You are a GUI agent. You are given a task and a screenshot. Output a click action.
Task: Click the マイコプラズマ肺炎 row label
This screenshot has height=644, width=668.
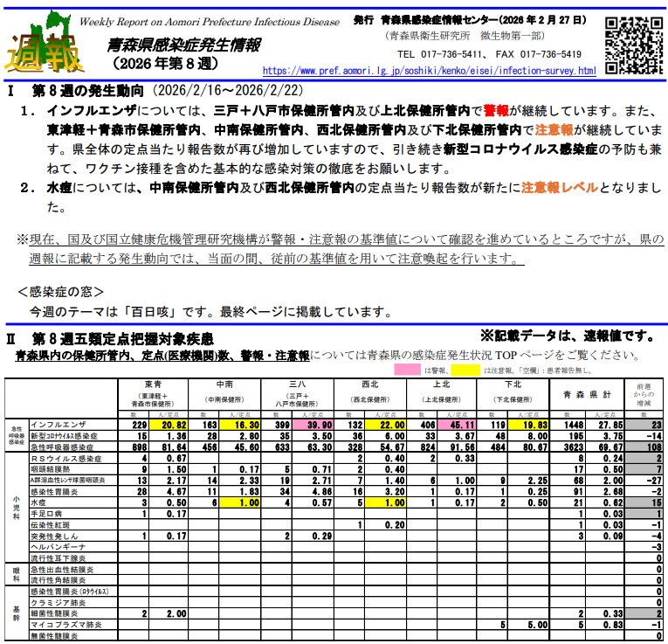click(65, 625)
